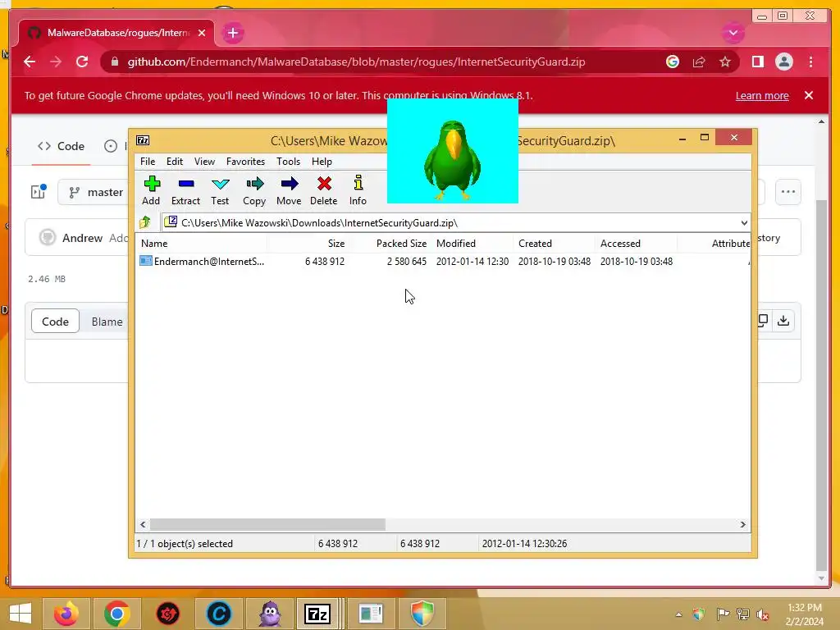The height and width of the screenshot is (630, 840).
Task: Open the Help menu in 7-Zip
Action: click(x=322, y=162)
